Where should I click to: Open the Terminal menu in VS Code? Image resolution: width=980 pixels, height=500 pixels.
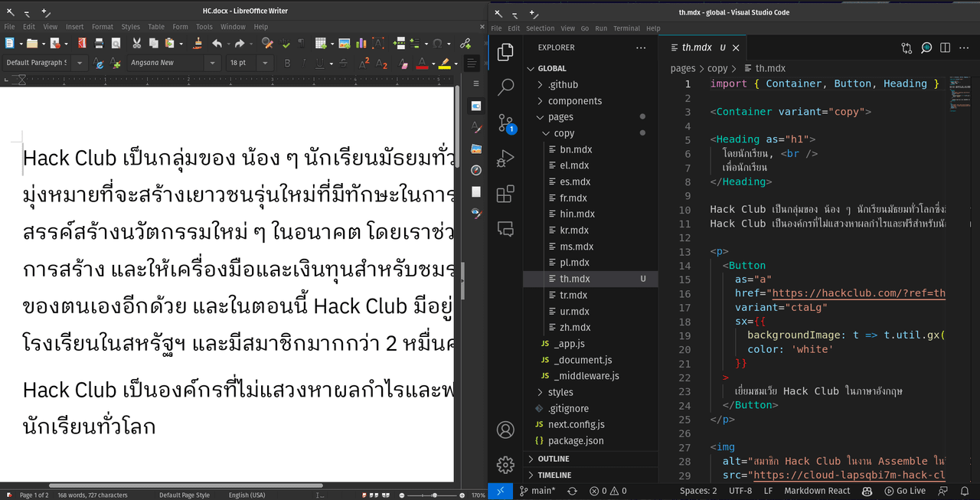pos(626,28)
